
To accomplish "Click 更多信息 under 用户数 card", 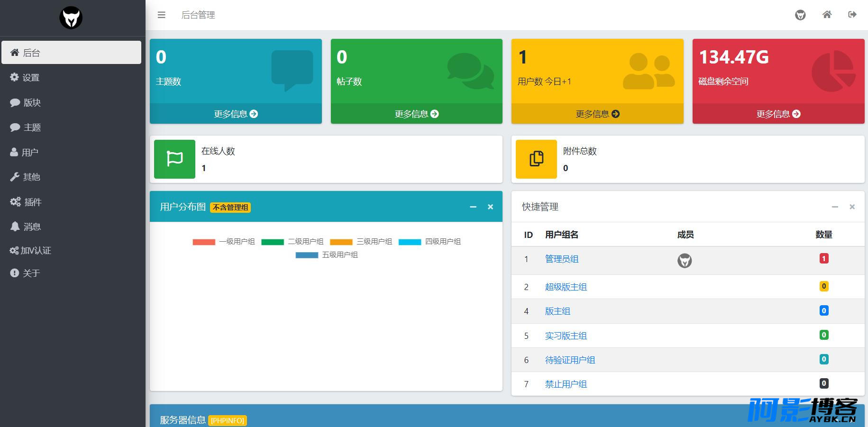I will (597, 114).
